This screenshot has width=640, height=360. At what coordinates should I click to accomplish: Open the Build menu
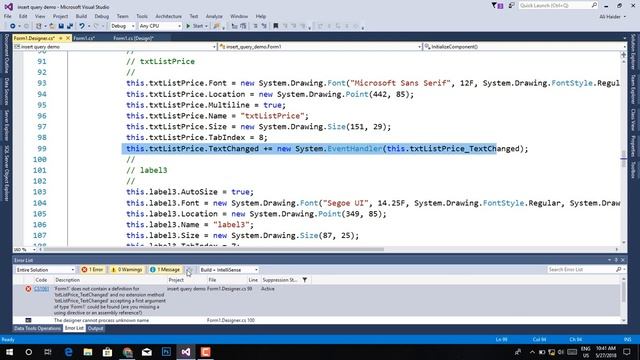click(x=81, y=16)
